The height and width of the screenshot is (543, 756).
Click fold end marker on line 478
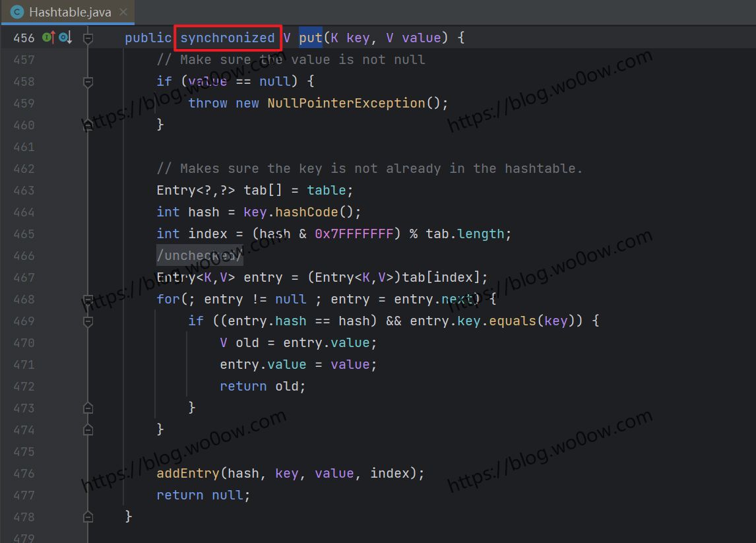point(88,517)
